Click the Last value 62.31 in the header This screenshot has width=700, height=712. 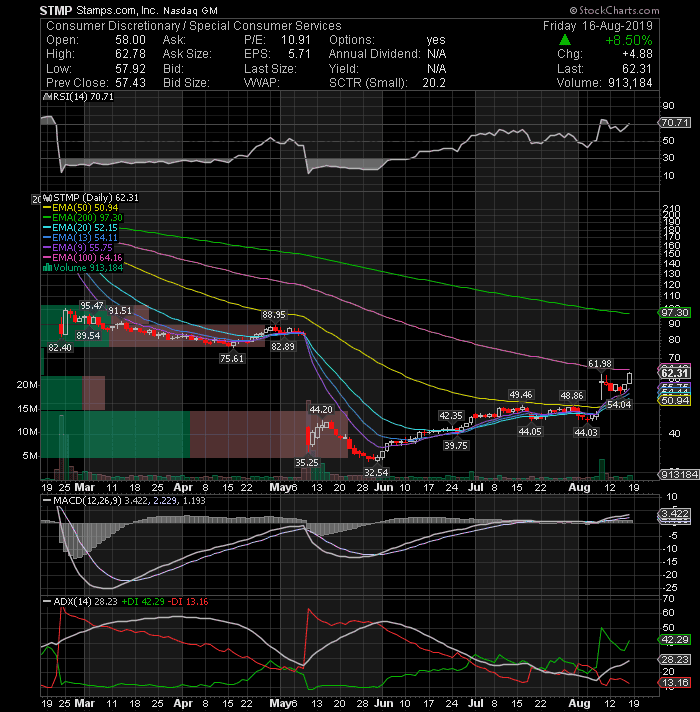[637, 69]
